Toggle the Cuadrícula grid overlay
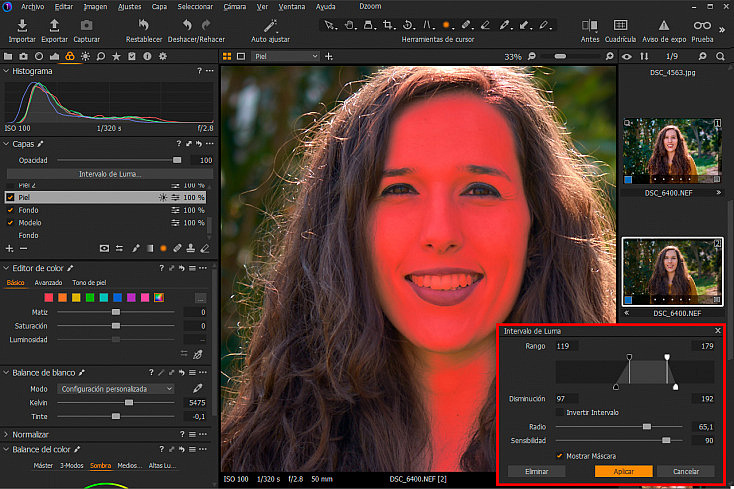This screenshot has height=489, width=734. coord(620,31)
